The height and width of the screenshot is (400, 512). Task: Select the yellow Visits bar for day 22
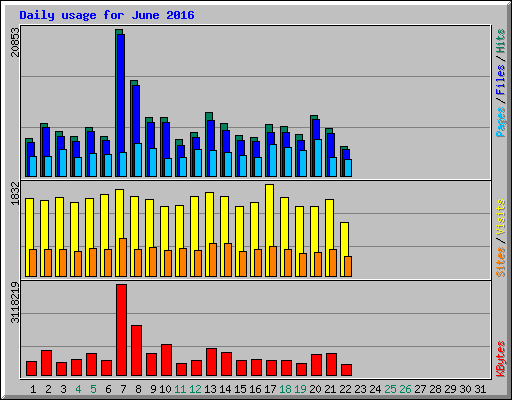point(344,239)
